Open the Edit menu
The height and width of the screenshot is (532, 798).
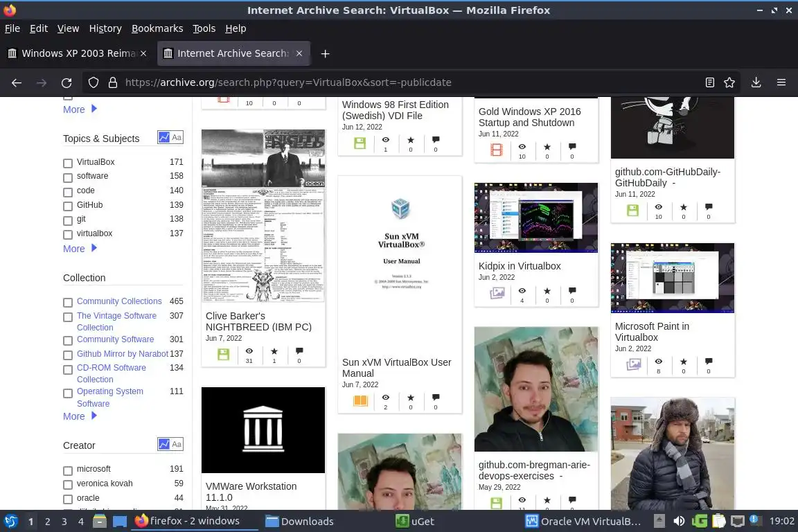pos(39,28)
